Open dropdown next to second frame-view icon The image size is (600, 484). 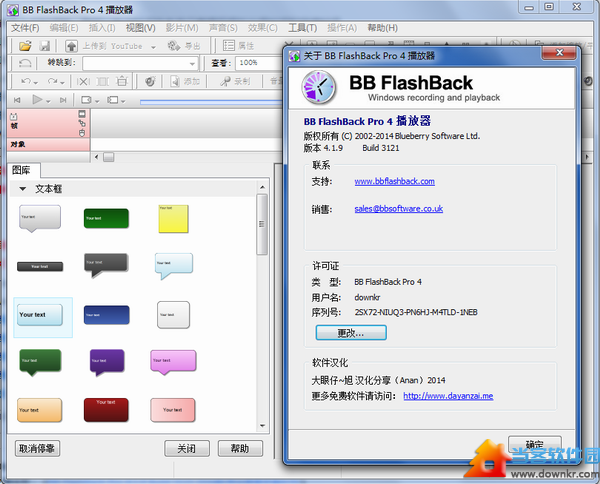point(123,101)
